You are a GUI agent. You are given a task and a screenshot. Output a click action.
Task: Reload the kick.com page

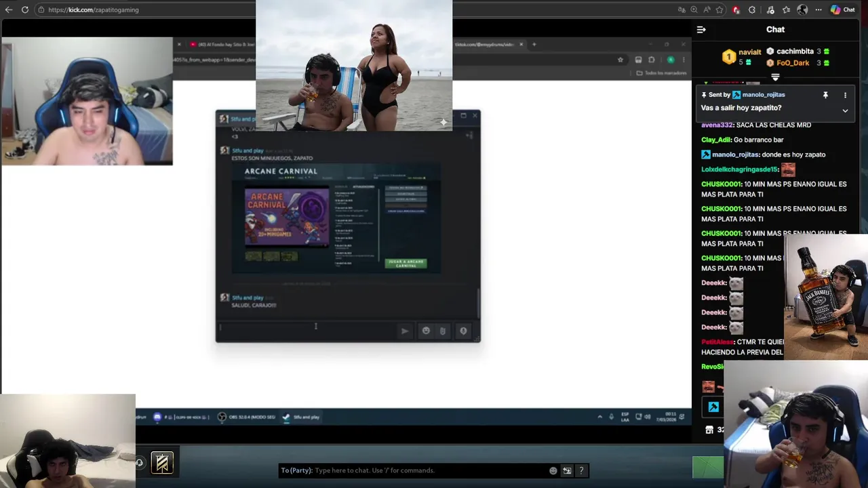click(x=25, y=9)
